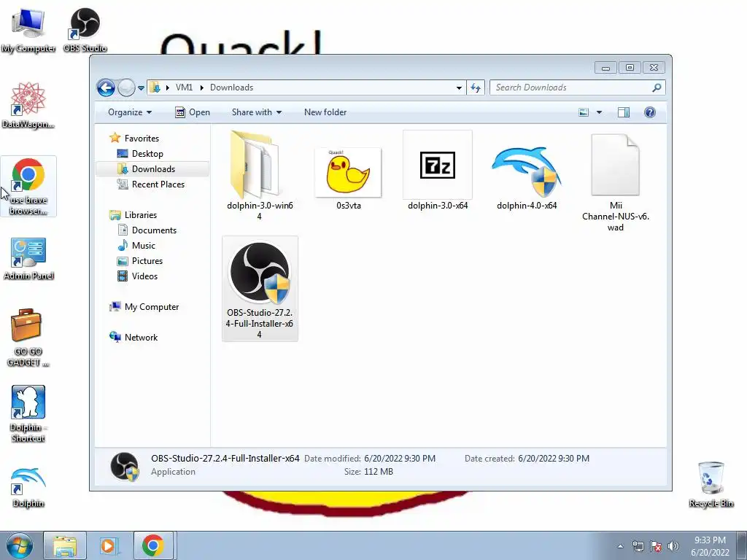Open the Pictures library
747x560 pixels.
pos(147,261)
